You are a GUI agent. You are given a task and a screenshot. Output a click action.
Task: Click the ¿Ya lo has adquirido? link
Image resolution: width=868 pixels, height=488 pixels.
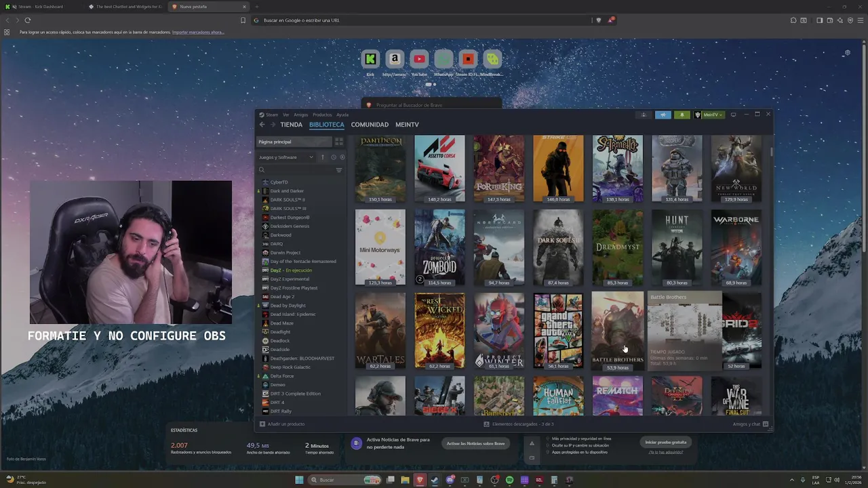(x=665, y=452)
